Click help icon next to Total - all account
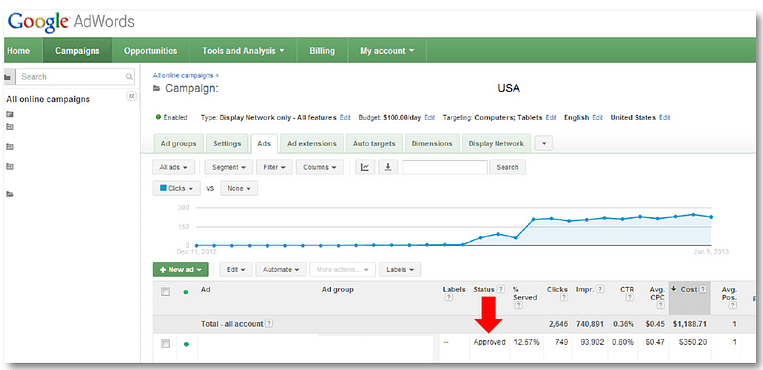This screenshot has height=370, width=763. pyautogui.click(x=269, y=324)
